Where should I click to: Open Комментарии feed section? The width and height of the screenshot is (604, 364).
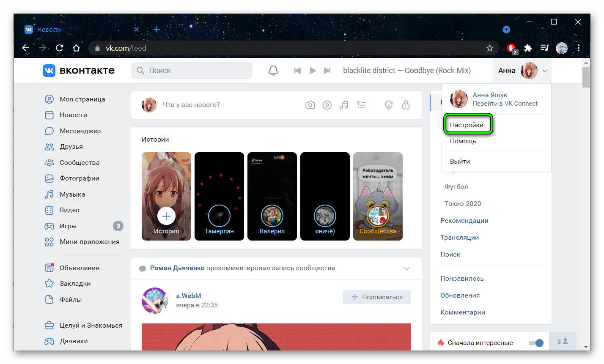pos(463,312)
